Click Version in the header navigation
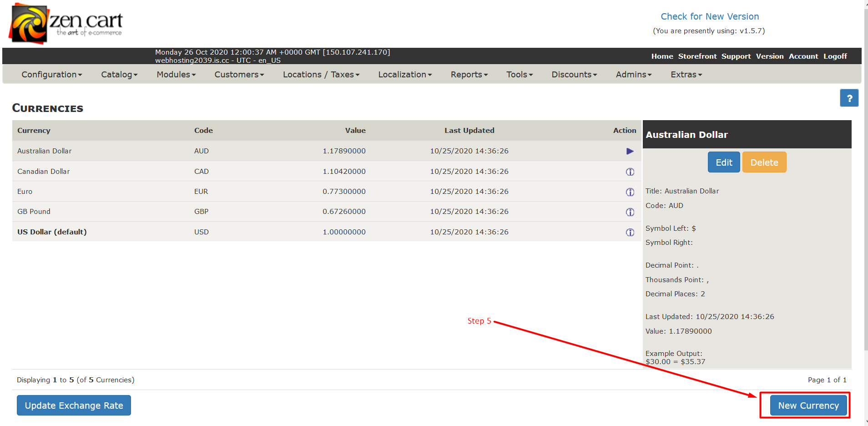The image size is (868, 426). (770, 56)
